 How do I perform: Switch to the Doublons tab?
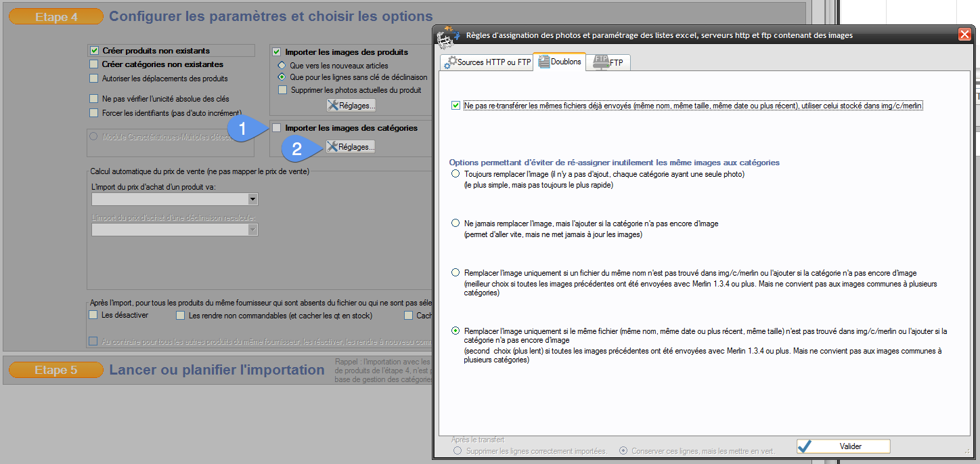[559, 62]
